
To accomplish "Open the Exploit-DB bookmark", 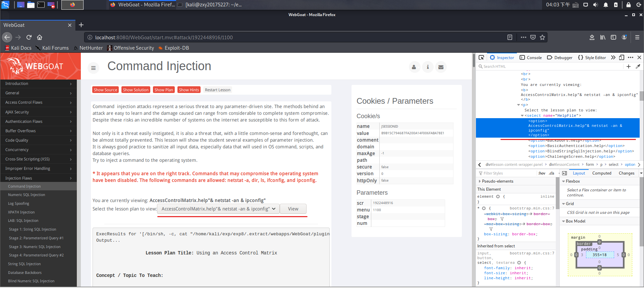I will coord(173,48).
